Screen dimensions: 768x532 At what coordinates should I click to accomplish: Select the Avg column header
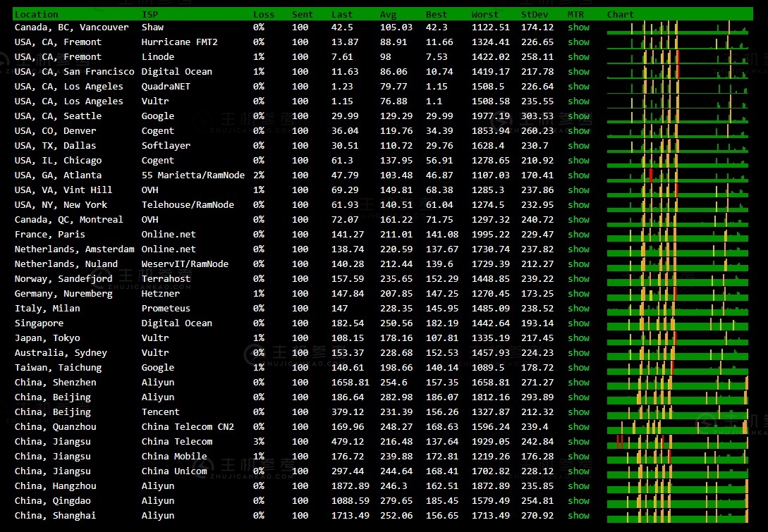[x=388, y=15]
